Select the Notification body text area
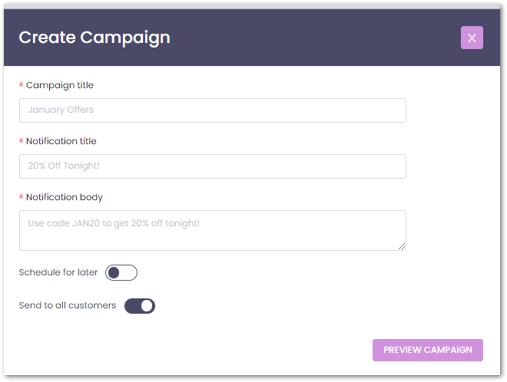Viewport: 507px width, 382px height. pyautogui.click(x=212, y=230)
